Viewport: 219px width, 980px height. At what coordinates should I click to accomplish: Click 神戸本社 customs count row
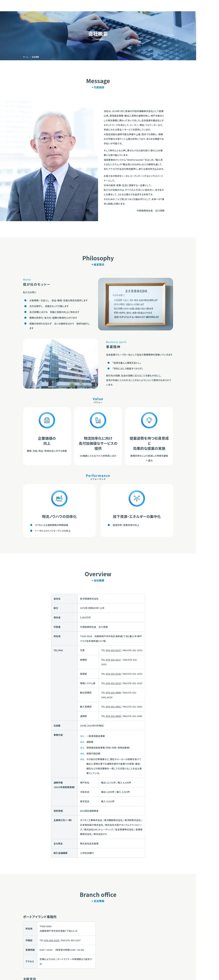[x=111, y=783]
